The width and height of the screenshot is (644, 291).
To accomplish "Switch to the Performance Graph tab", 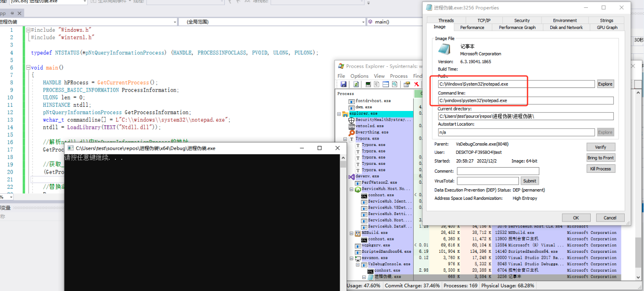I will coord(517,27).
